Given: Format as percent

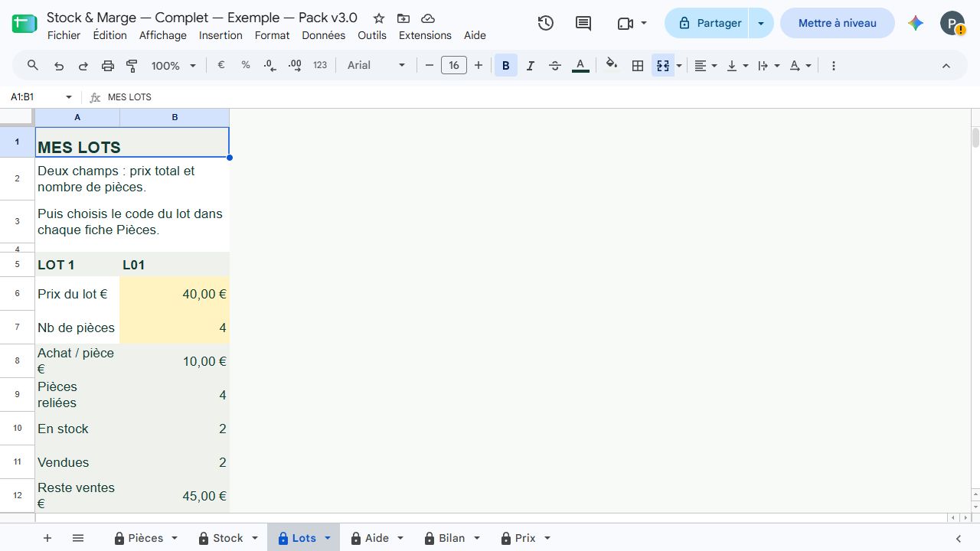Looking at the screenshot, I should [246, 66].
